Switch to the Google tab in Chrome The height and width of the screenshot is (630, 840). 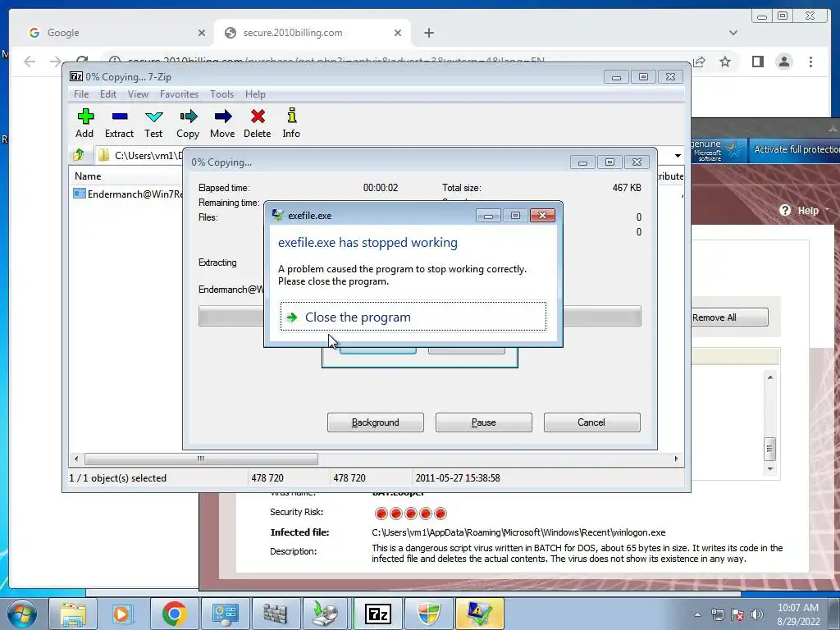[x=113, y=33]
